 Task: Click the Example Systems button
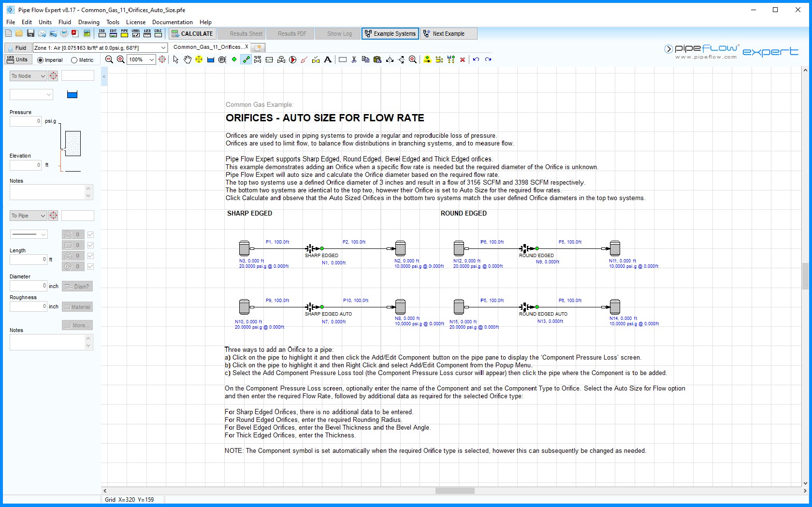(x=390, y=33)
